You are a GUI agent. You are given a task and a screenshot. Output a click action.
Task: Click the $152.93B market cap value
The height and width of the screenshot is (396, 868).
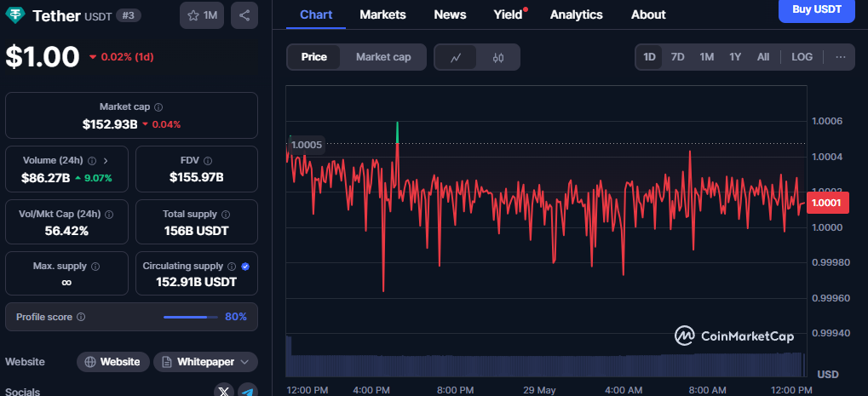110,124
